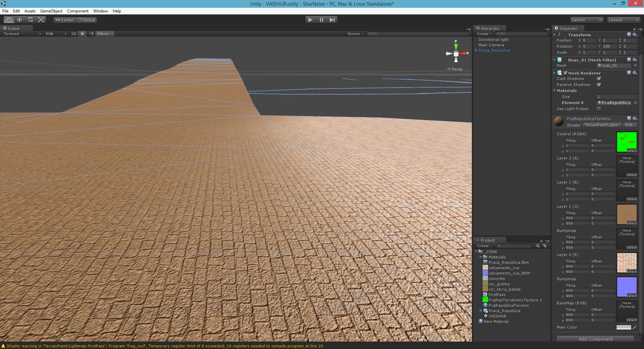
Task: Open the GameObject menu
Action: pyautogui.click(x=51, y=11)
